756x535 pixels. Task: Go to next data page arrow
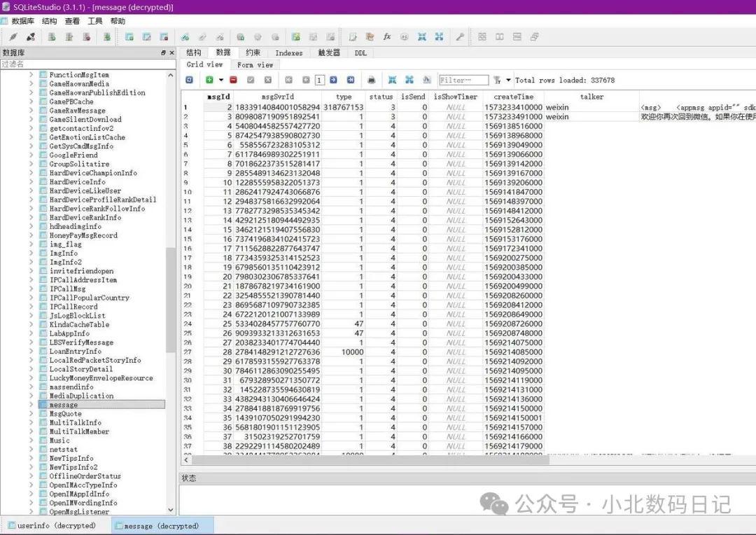pyautogui.click(x=333, y=80)
